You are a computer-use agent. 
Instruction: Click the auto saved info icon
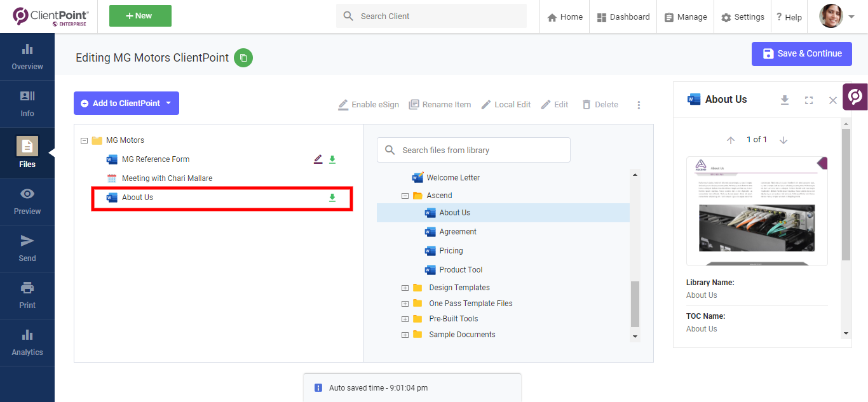click(318, 387)
